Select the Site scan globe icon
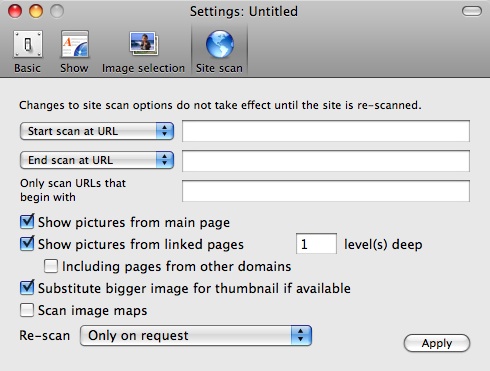 click(x=220, y=44)
